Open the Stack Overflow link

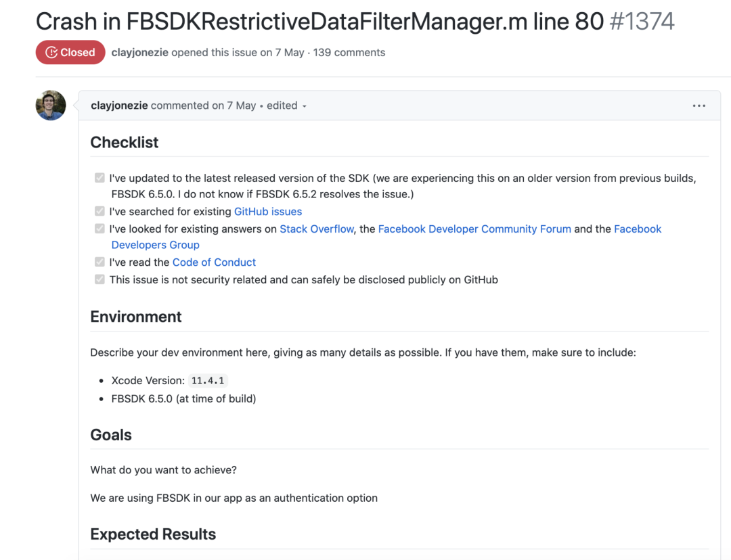pos(317,229)
